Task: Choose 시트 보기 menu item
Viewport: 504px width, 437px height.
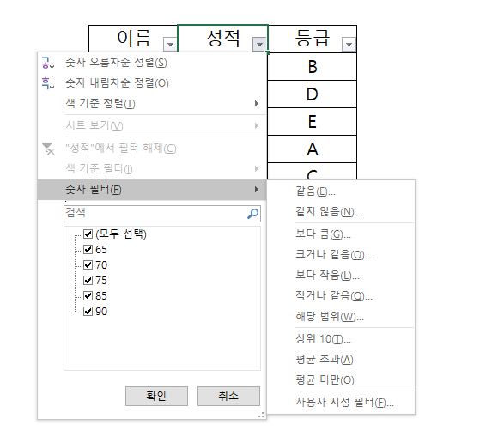Action: coord(152,125)
